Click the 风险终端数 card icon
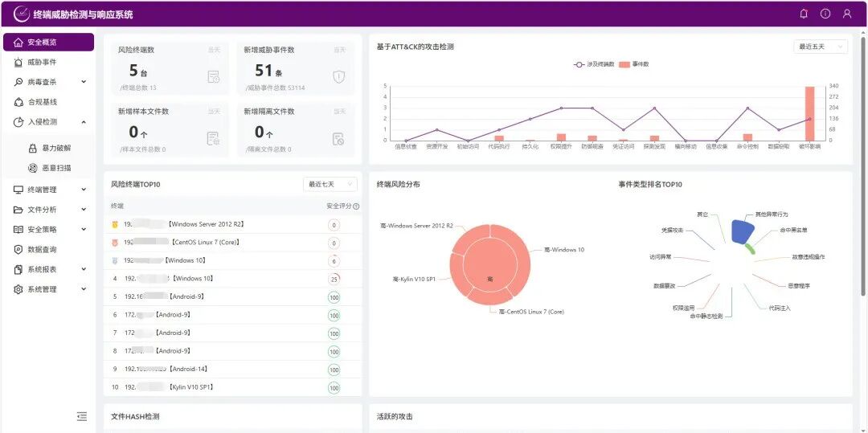The image size is (868, 433). click(x=213, y=76)
